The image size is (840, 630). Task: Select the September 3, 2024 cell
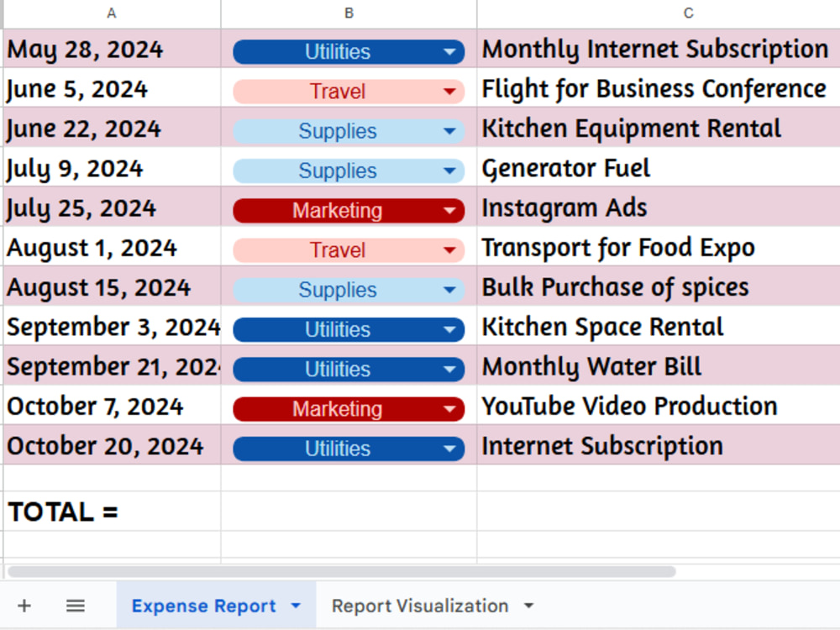[112, 326]
